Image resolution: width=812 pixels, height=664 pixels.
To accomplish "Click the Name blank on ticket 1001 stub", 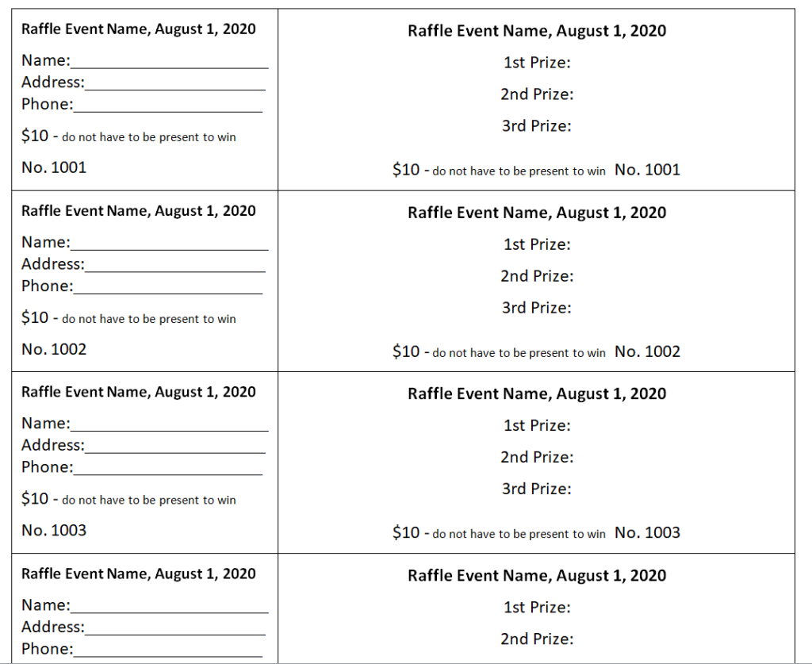I will [169, 62].
